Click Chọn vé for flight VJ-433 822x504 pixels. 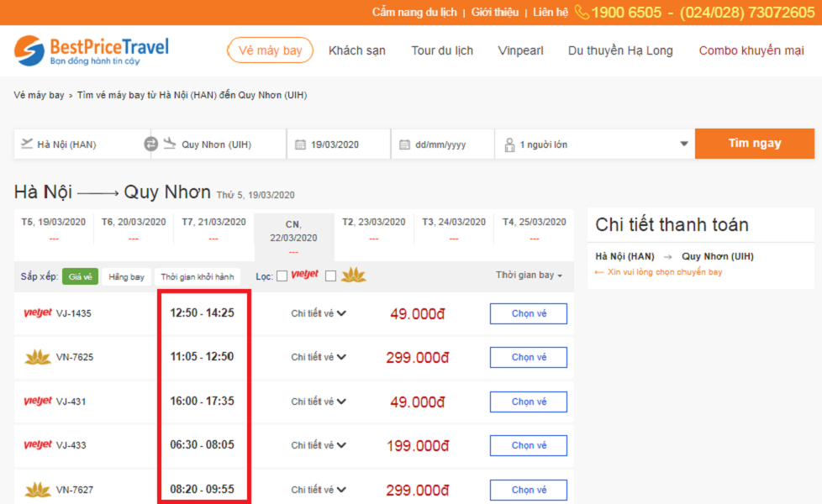(529, 445)
